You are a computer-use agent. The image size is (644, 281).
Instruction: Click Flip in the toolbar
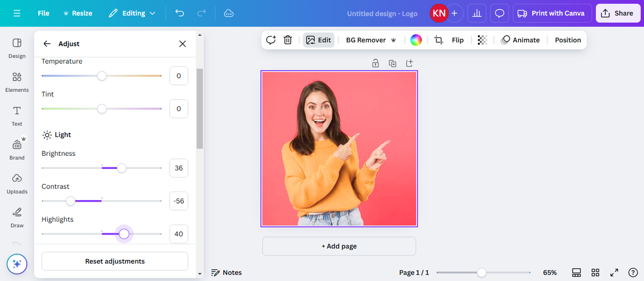[x=458, y=40]
